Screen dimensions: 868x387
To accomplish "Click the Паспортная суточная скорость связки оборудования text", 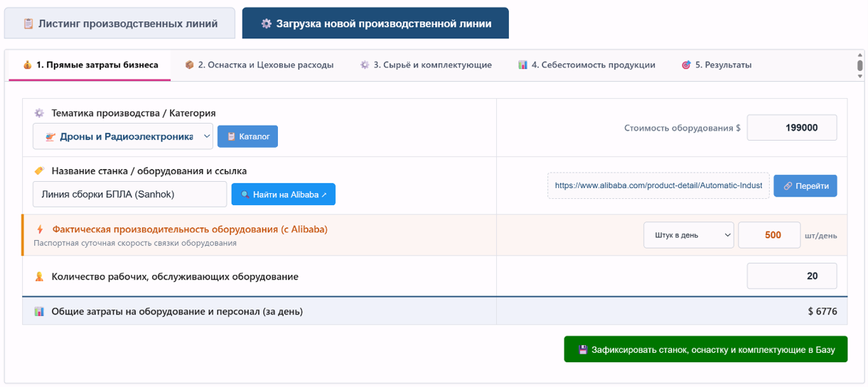I will pos(135,243).
